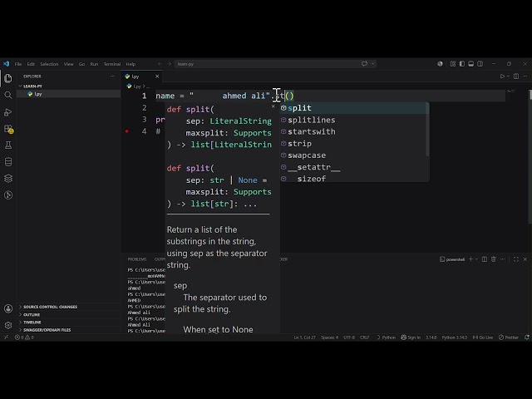
Task: Expand the Timeline section
Action: click(x=32, y=323)
